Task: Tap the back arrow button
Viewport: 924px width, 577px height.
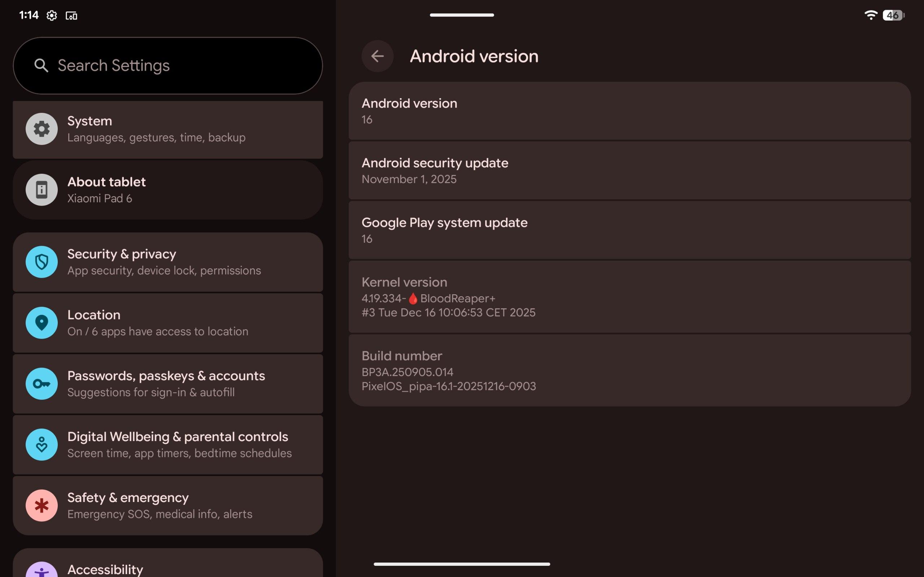Action: (377, 56)
